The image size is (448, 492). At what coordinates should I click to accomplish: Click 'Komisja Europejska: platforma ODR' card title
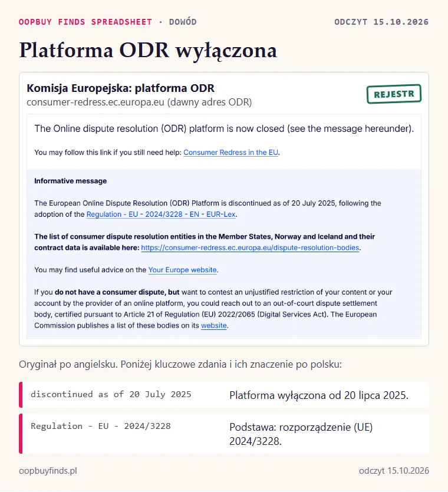pyautogui.click(x=121, y=88)
